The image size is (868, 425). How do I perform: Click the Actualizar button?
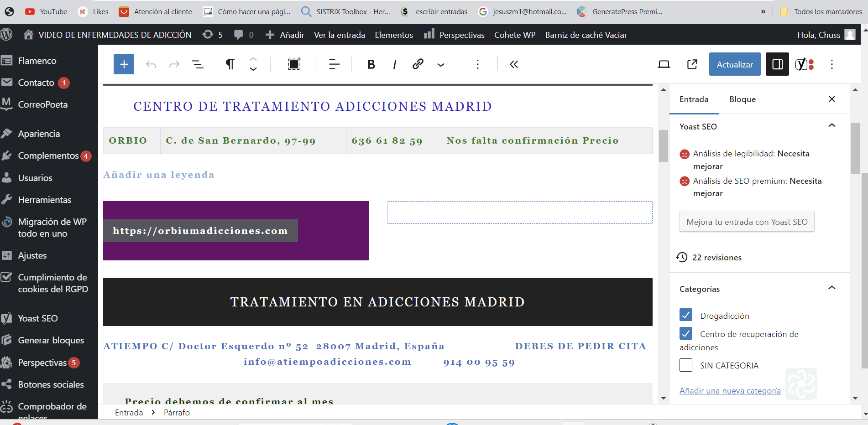pos(735,64)
